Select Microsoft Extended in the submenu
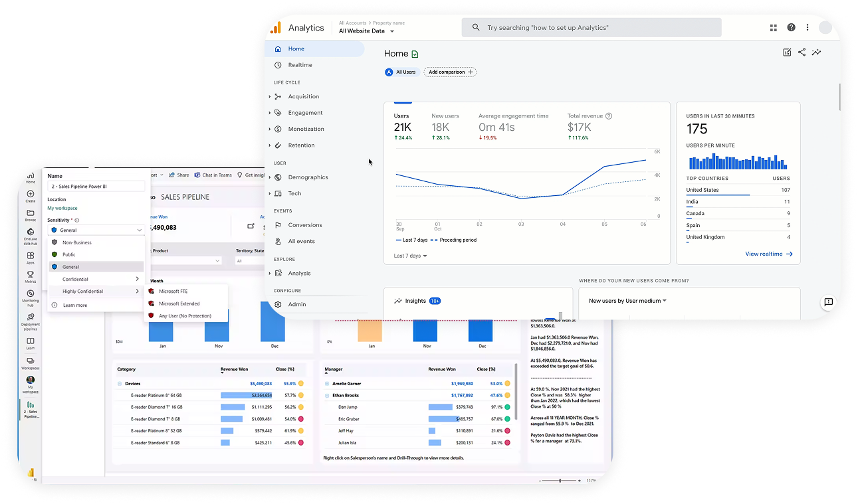The image size is (858, 504). click(x=186, y=303)
